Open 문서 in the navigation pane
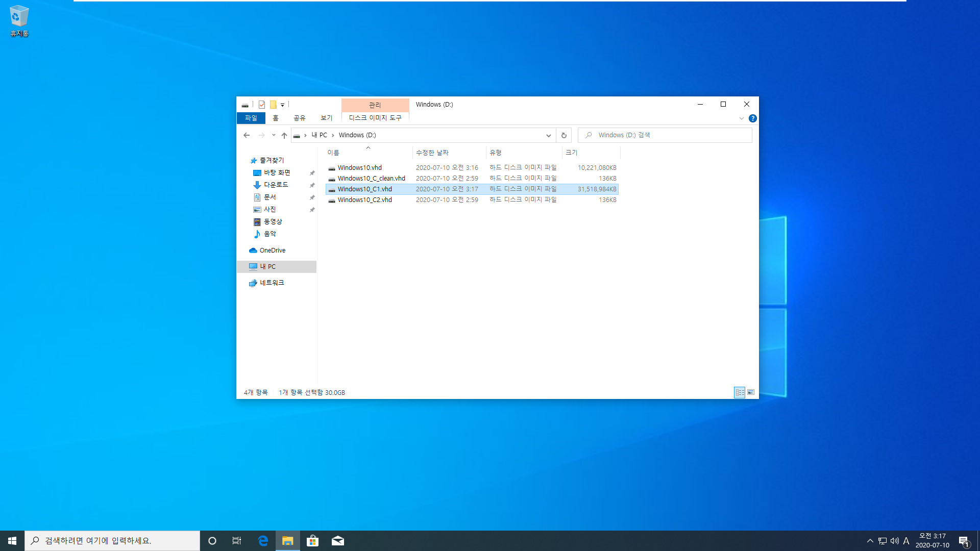Screen dimensions: 980x551 269,197
